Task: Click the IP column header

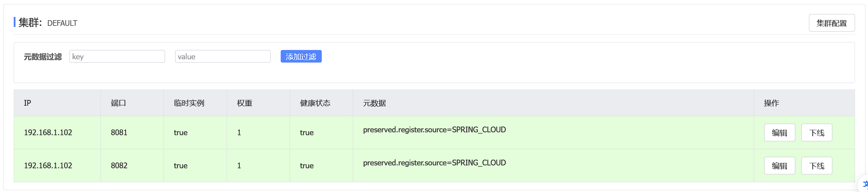Action: (x=27, y=103)
